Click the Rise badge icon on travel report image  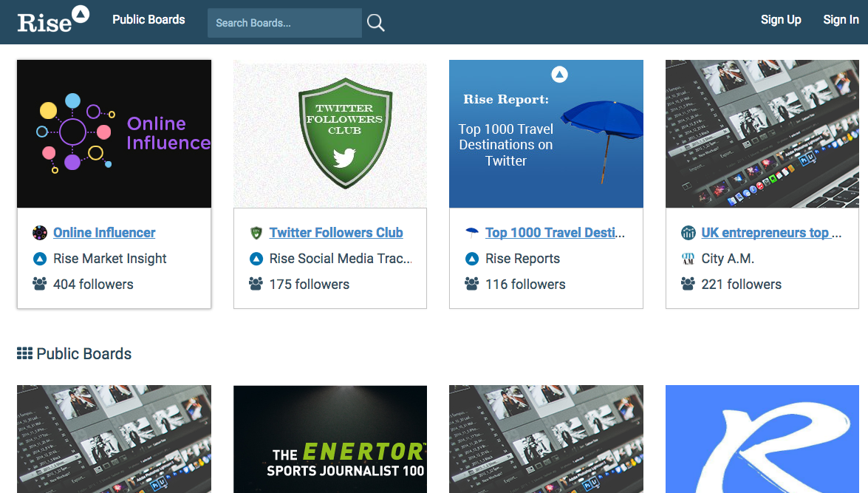(560, 74)
